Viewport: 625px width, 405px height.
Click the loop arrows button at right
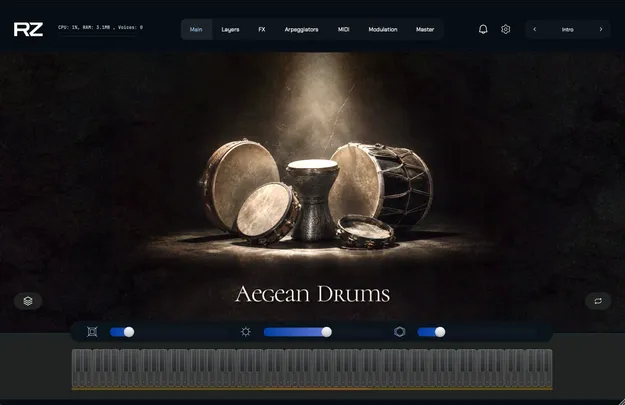[598, 301]
